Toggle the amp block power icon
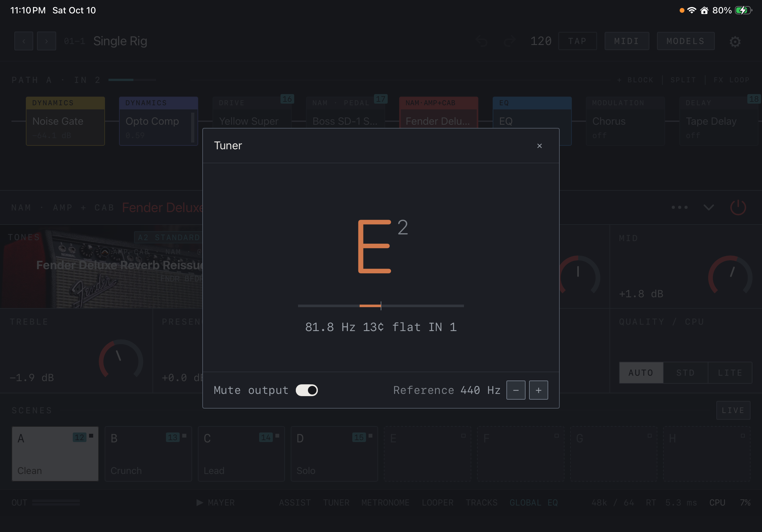Viewport: 762px width, 532px height. click(738, 208)
